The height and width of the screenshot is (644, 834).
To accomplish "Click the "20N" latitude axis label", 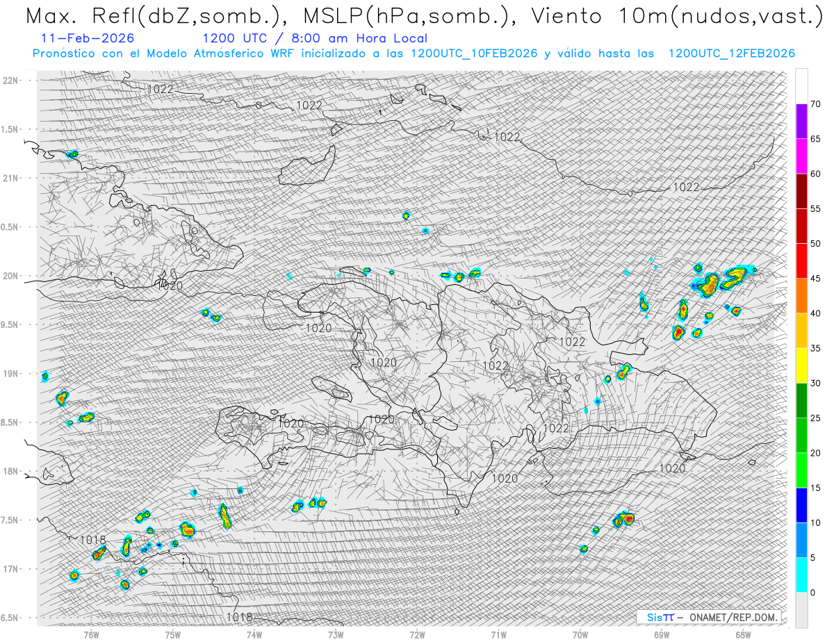I will point(11,276).
